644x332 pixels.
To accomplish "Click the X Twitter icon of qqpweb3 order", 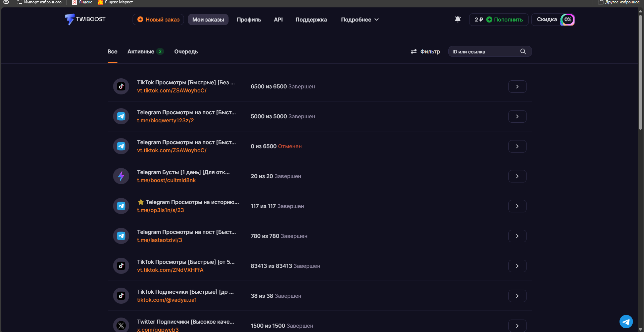I will pos(121,325).
